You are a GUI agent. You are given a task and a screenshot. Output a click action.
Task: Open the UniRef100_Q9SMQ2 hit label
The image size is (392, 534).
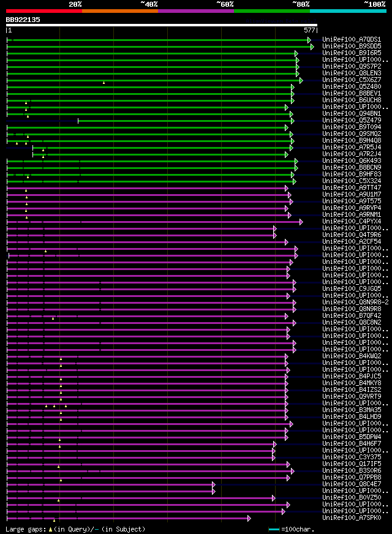(352, 134)
